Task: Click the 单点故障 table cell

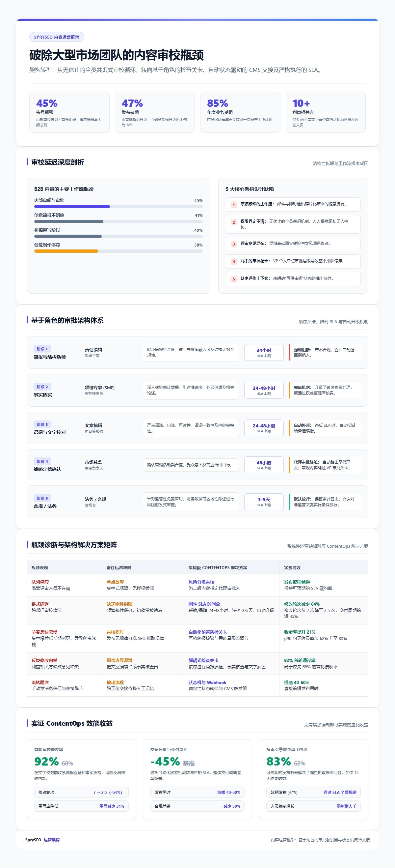Action: [x=143, y=585]
